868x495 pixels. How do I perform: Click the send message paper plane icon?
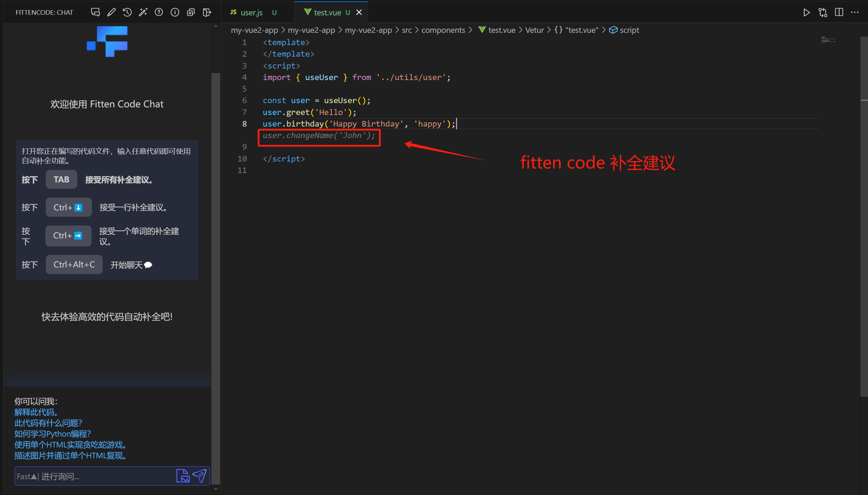[200, 476]
